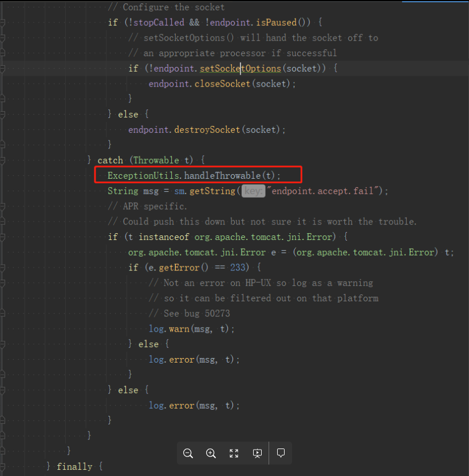
Task: Click '// Could push this down' comment line
Action: click(x=262, y=222)
